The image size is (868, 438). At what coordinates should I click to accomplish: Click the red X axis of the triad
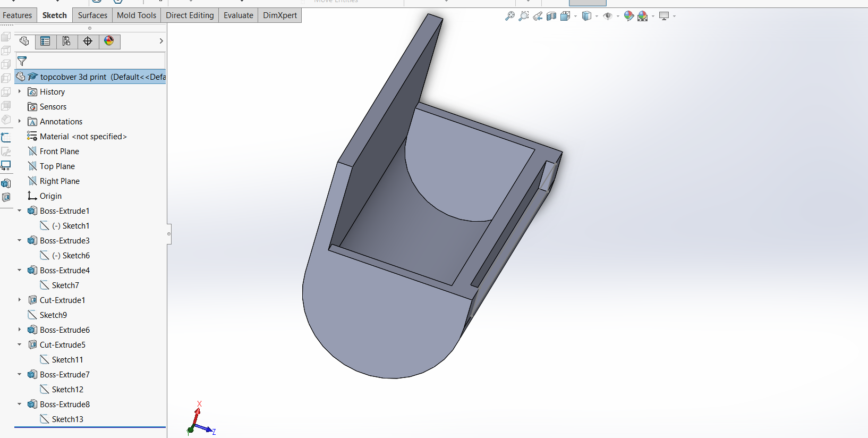pyautogui.click(x=198, y=413)
